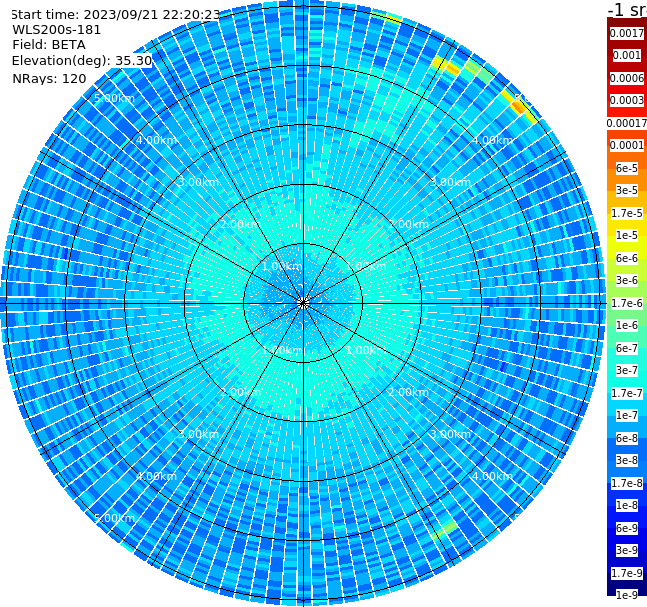Click the 1.7e-6 colorbar label
The width and height of the screenshot is (647, 607).
click(627, 303)
